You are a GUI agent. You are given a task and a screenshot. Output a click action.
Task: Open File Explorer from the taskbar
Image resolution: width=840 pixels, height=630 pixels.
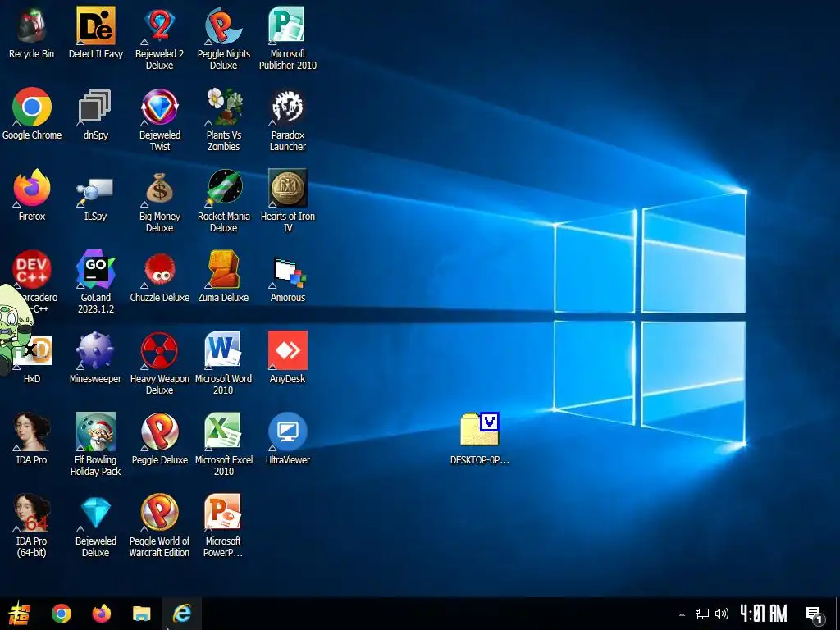point(141,614)
